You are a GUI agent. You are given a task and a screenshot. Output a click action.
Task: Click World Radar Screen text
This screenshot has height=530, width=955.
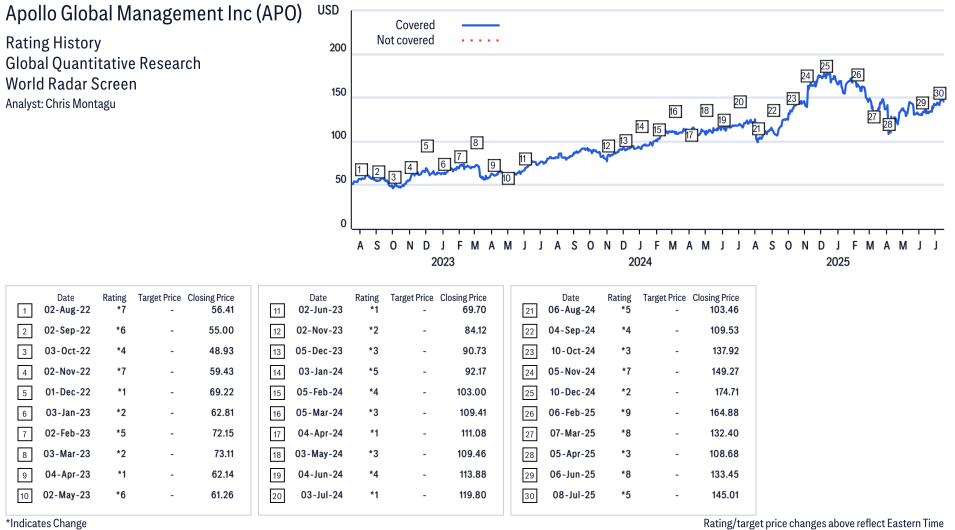click(x=71, y=84)
